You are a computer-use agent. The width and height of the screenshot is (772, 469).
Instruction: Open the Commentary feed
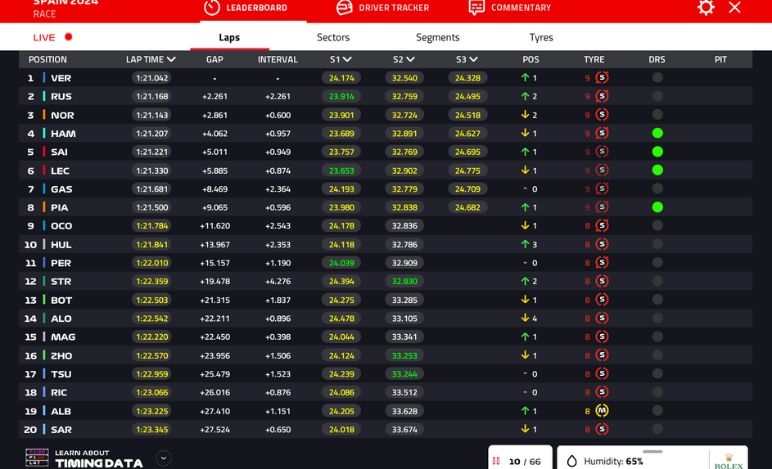coord(508,8)
